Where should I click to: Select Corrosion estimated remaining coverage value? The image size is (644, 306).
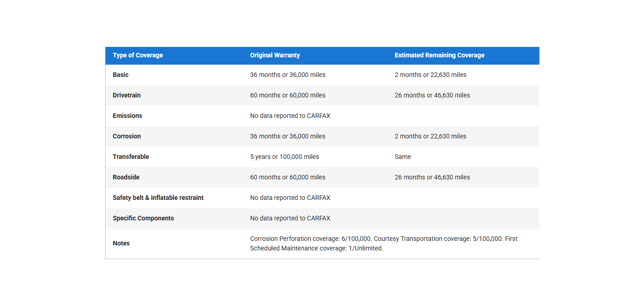[430, 136]
